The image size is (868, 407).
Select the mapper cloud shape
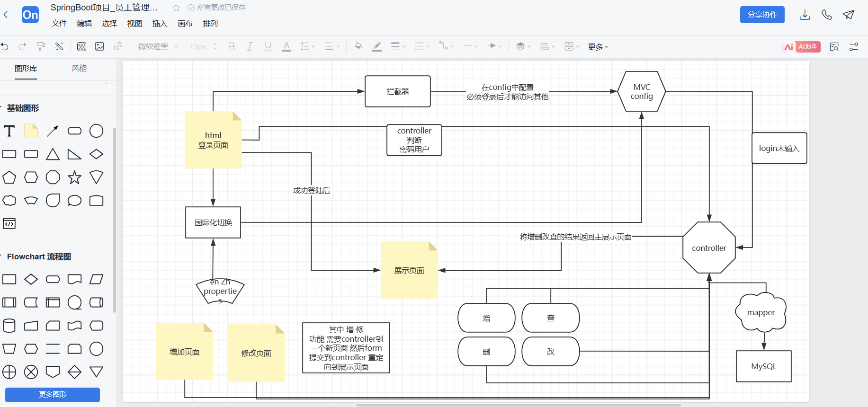[x=761, y=312]
